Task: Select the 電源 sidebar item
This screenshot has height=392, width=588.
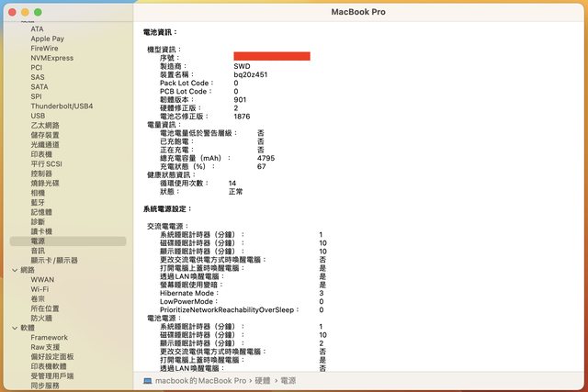Action: [x=38, y=241]
